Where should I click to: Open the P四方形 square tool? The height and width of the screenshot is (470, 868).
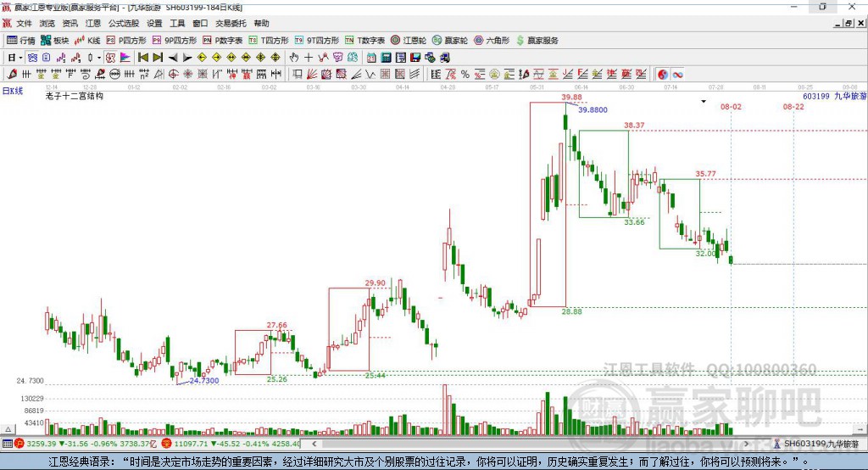coord(126,41)
